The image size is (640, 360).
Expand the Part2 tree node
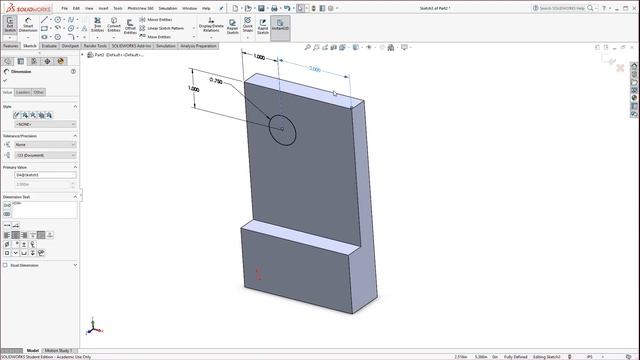[x=82, y=55]
